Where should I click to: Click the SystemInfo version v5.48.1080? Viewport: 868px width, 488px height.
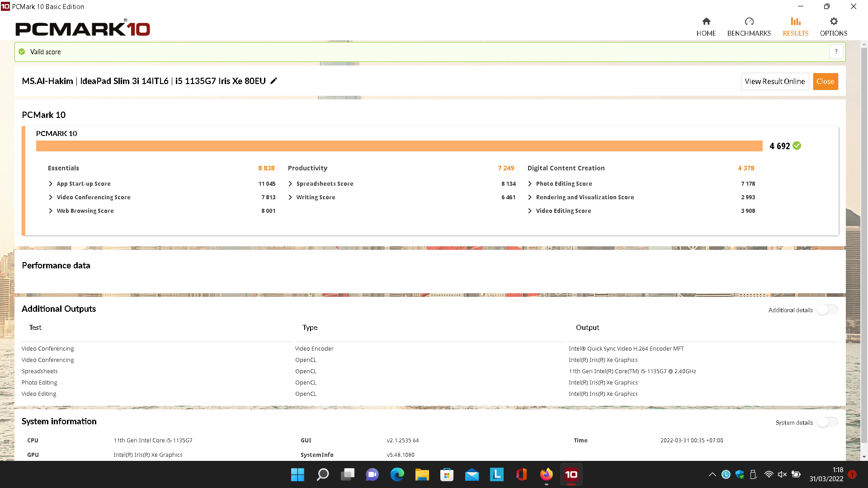(401, 455)
